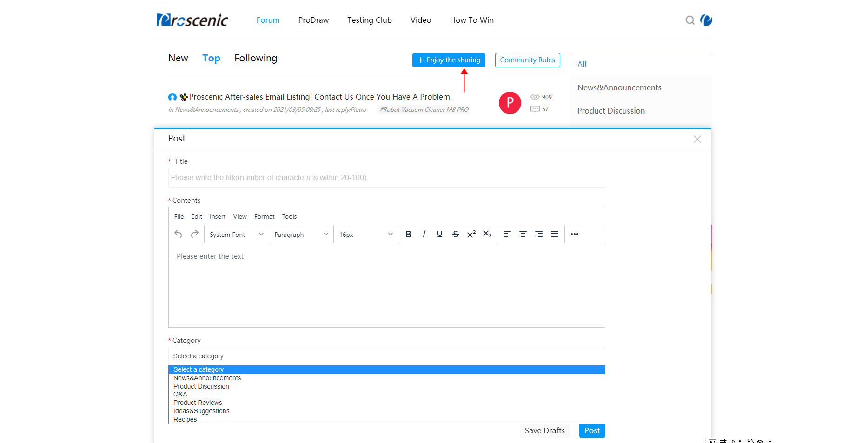Open the Edit menu in editor
868x443 pixels.
tap(197, 216)
